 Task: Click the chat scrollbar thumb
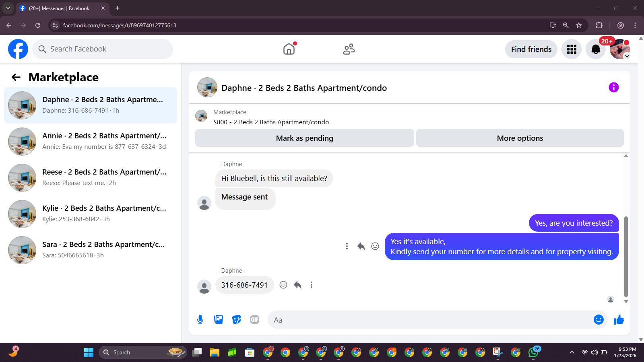tap(626, 256)
